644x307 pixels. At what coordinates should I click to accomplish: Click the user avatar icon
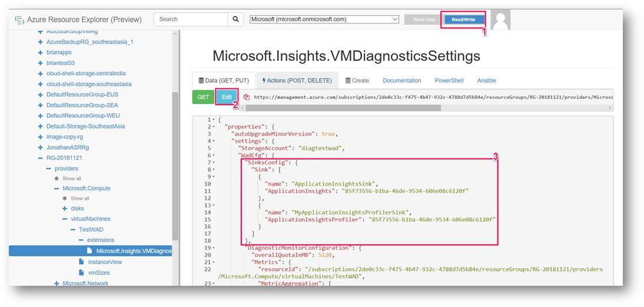[500, 19]
